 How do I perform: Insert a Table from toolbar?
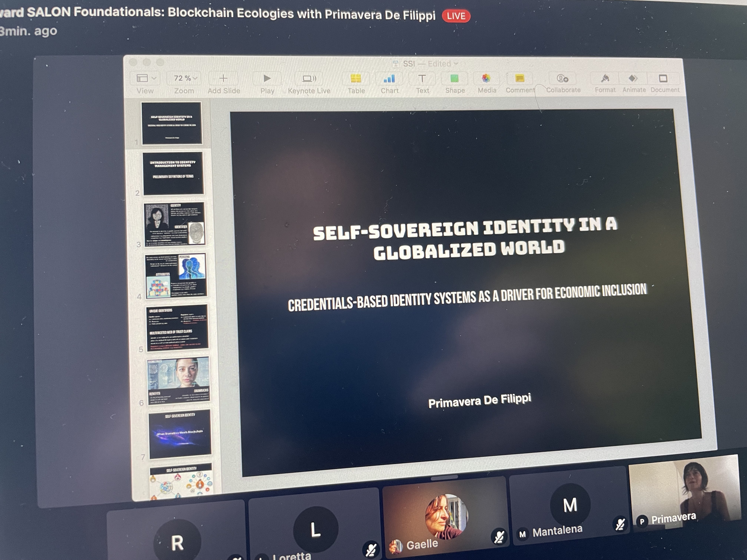coord(356,79)
